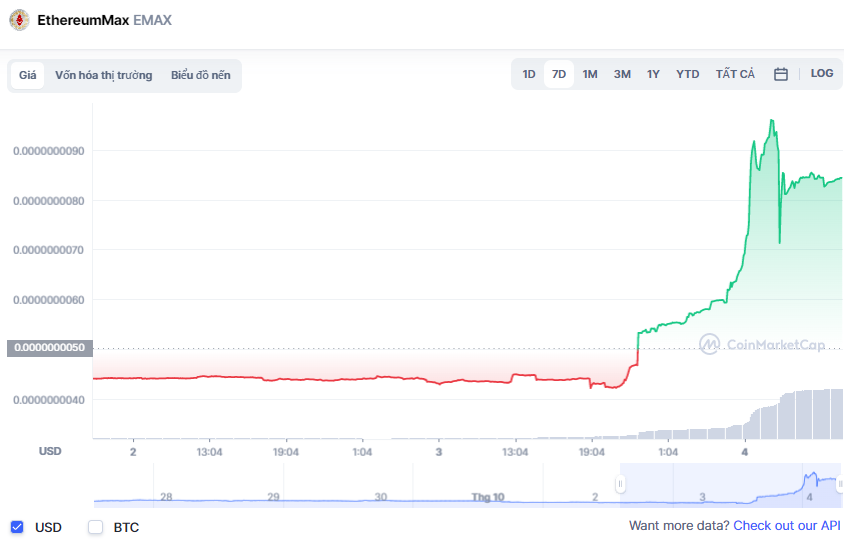Click the left handle of range navigator
This screenshot has width=844, height=546.
620,484
